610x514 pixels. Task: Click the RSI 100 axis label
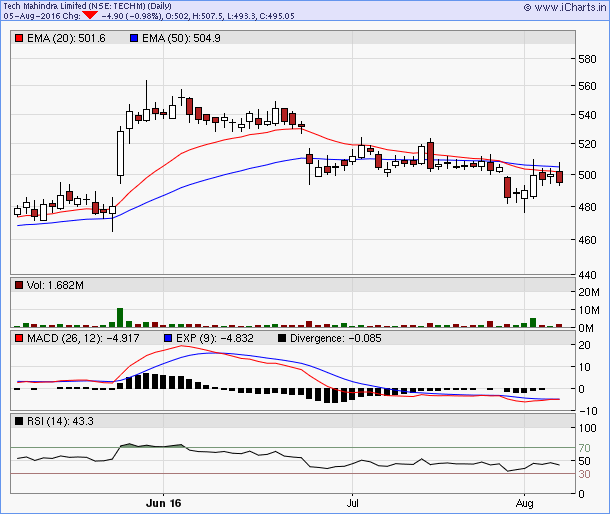tap(587, 428)
